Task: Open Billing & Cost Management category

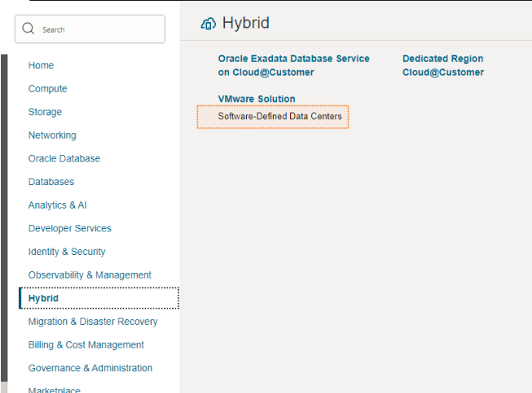Action: [86, 345]
